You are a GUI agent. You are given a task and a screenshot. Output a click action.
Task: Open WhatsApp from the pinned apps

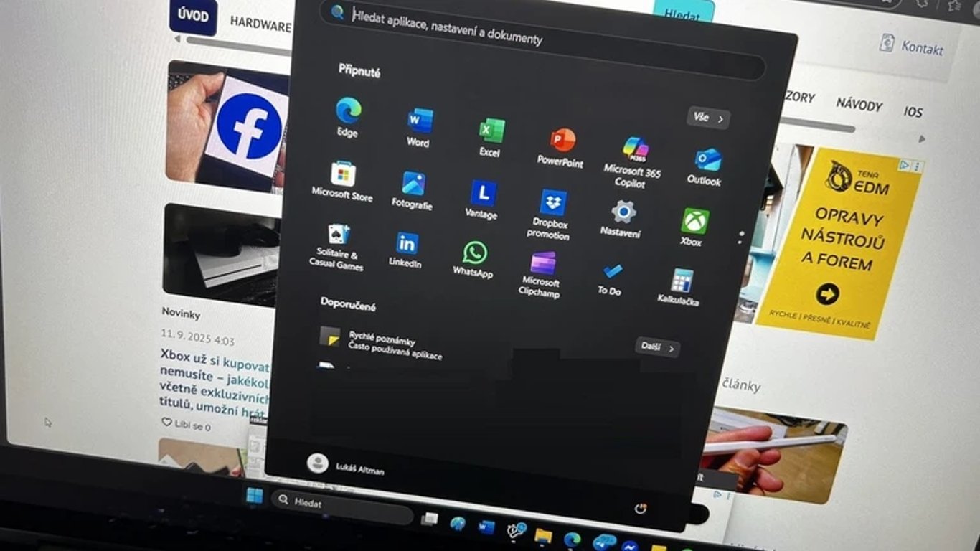tap(474, 260)
